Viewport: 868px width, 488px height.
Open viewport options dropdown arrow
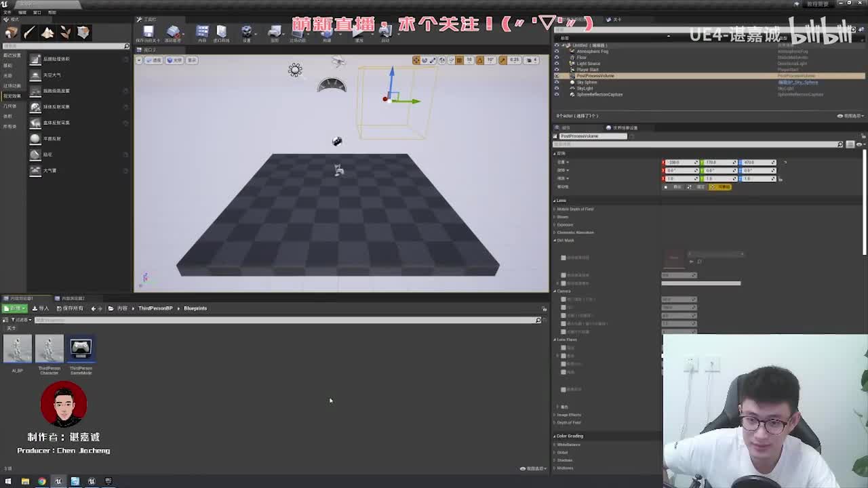tap(139, 60)
